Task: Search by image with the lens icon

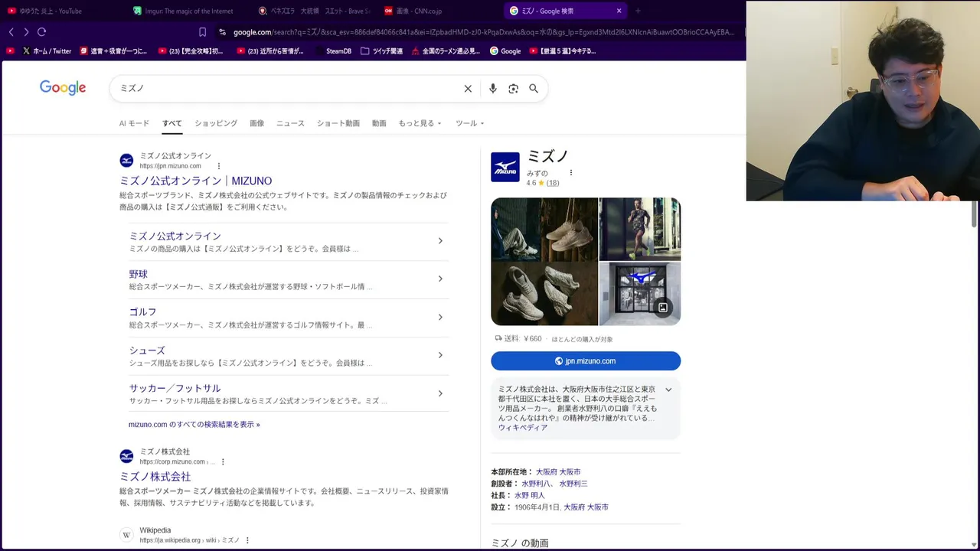Action: point(513,89)
